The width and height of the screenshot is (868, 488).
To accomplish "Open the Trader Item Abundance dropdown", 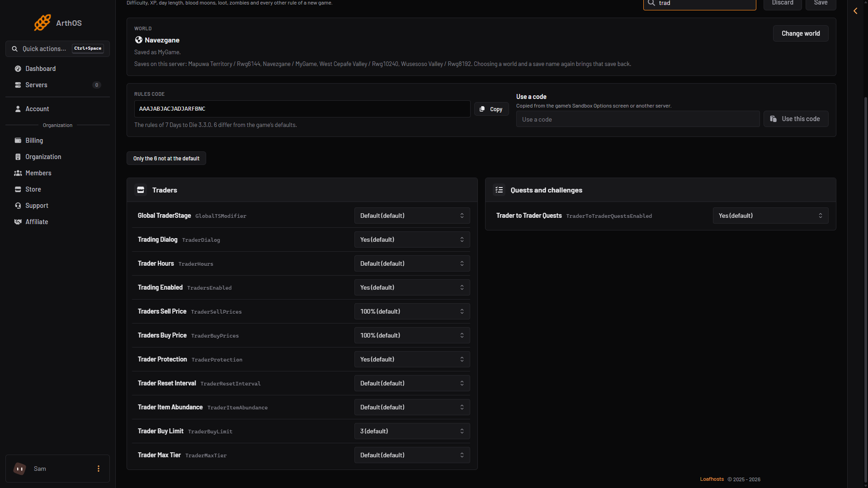I will pyautogui.click(x=412, y=407).
